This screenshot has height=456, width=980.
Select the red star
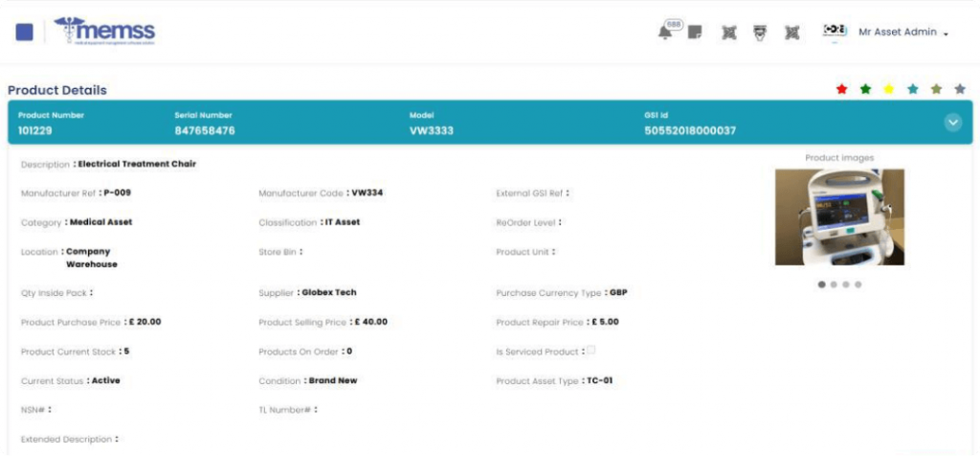(x=841, y=89)
